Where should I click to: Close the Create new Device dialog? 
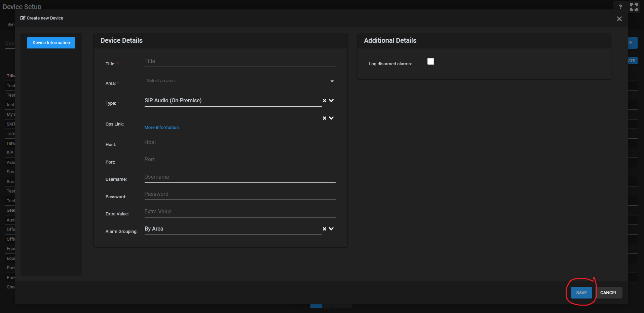tap(619, 19)
